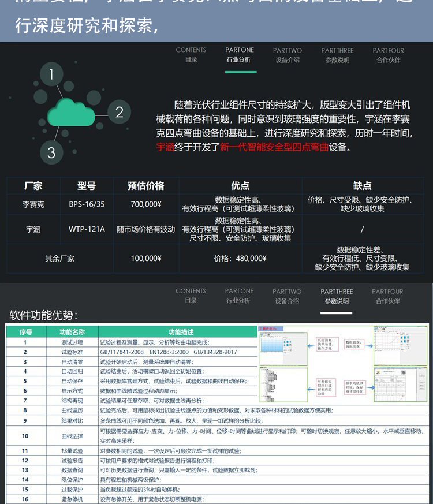The image size is (433, 504).
Task: Click the 700,000¥ price cell
Action: click(145, 204)
